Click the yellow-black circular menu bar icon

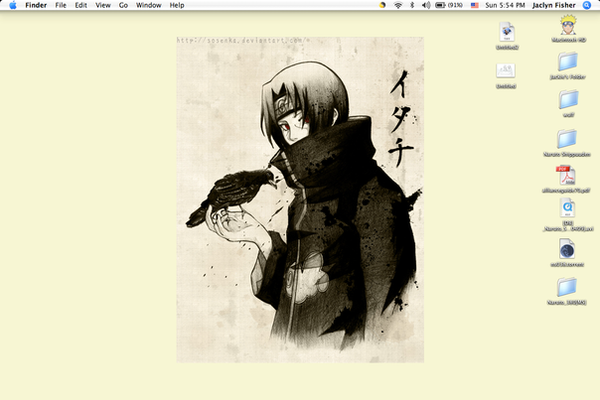[x=382, y=5]
